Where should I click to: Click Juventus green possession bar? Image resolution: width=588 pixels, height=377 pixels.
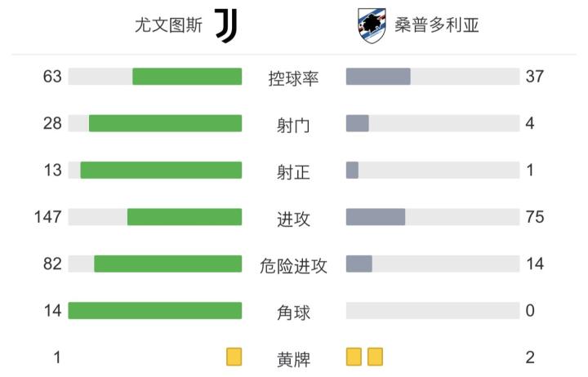(x=187, y=77)
